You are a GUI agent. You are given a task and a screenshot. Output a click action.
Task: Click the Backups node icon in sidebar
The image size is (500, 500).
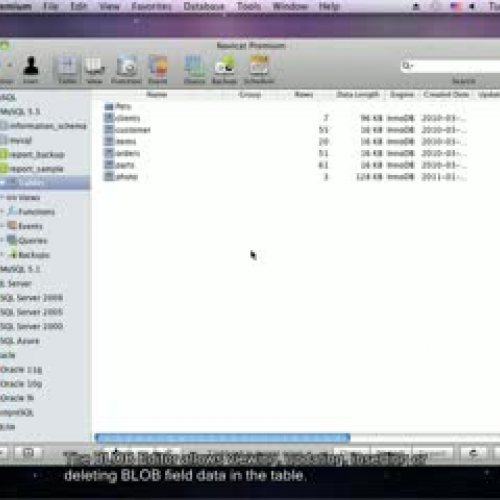(13, 255)
